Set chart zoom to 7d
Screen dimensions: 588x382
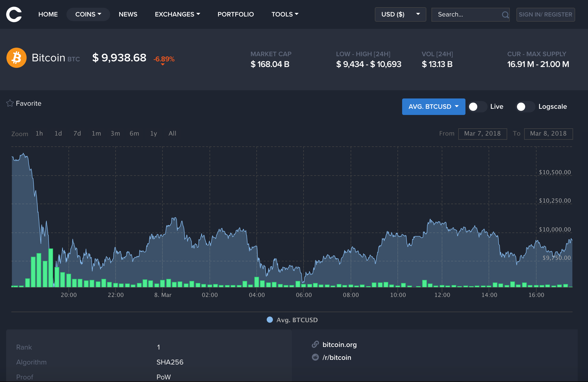click(77, 134)
